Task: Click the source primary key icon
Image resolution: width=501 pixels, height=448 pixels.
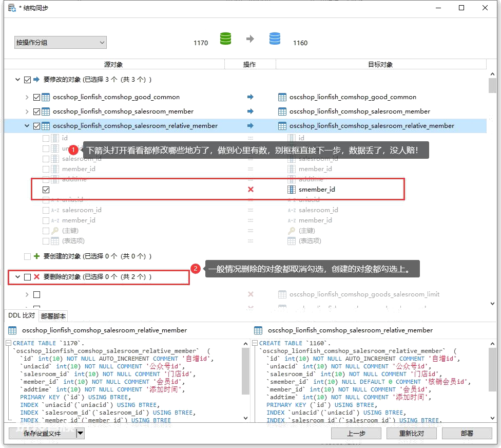Action: point(55,231)
